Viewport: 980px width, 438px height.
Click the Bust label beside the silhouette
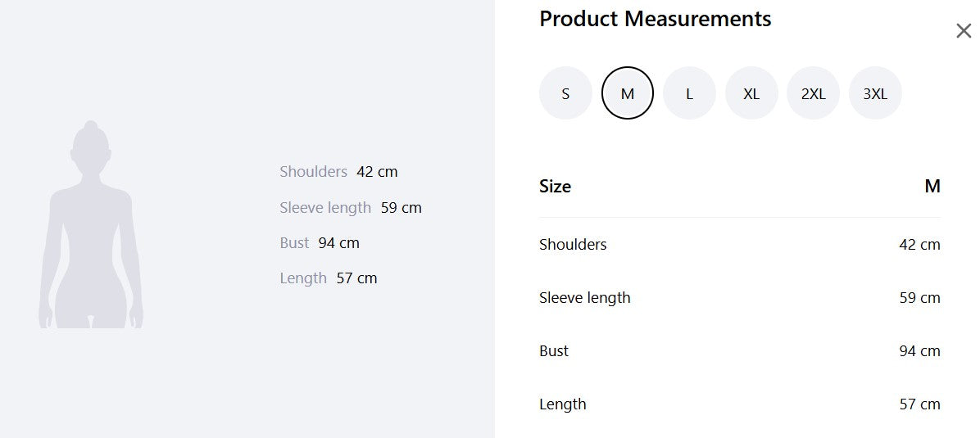click(294, 243)
